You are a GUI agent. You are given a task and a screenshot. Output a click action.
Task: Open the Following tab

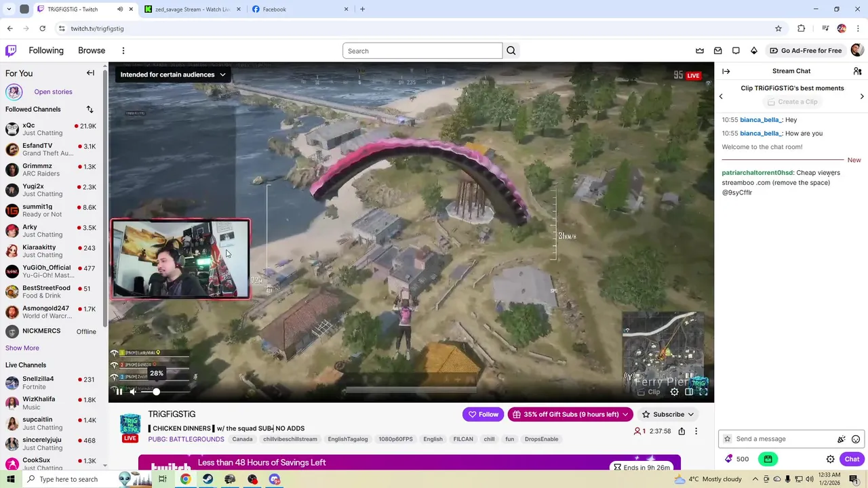(x=46, y=50)
